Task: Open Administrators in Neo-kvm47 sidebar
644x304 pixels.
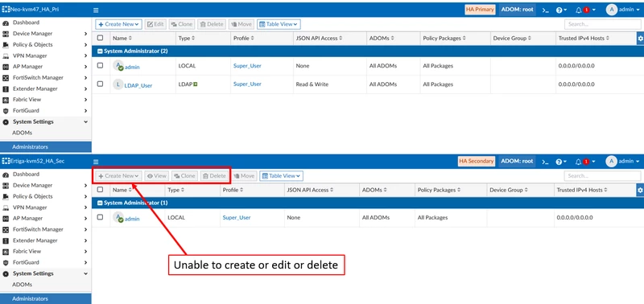Action: tap(46, 147)
